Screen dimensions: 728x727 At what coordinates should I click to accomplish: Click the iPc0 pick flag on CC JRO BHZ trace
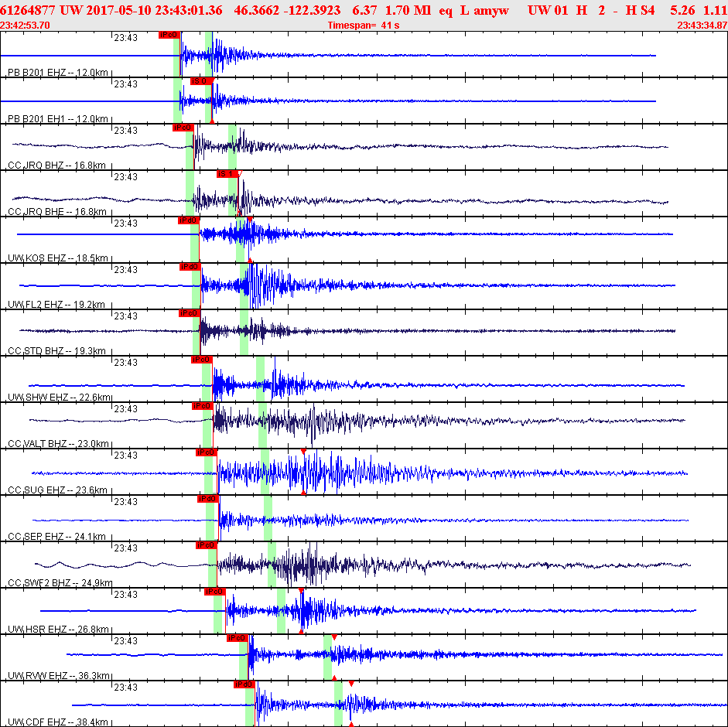coord(183,128)
